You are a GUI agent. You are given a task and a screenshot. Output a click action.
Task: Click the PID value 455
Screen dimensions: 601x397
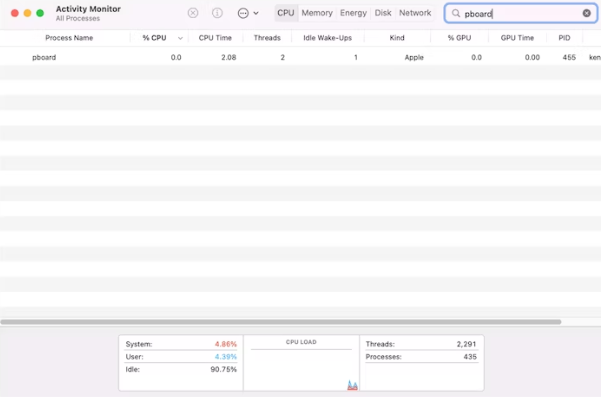[569, 57]
